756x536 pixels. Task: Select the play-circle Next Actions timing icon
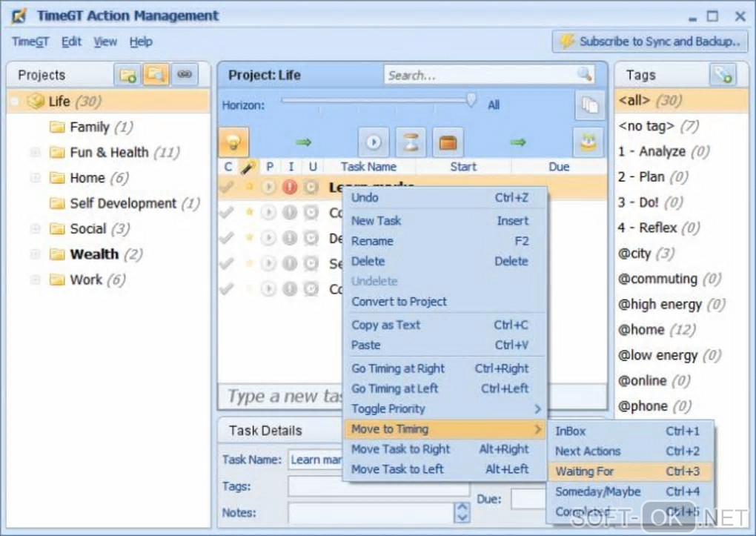tap(373, 142)
